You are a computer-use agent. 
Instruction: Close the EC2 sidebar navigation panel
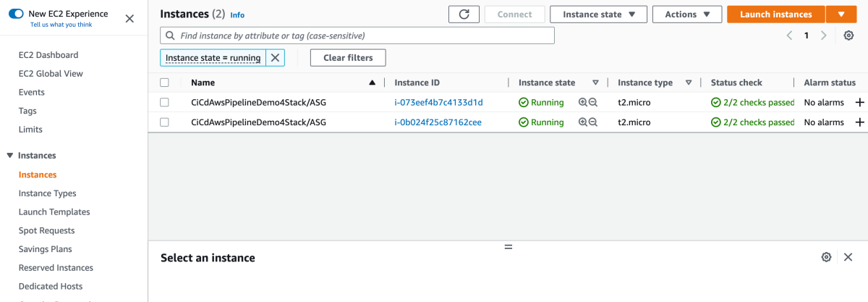point(129,19)
